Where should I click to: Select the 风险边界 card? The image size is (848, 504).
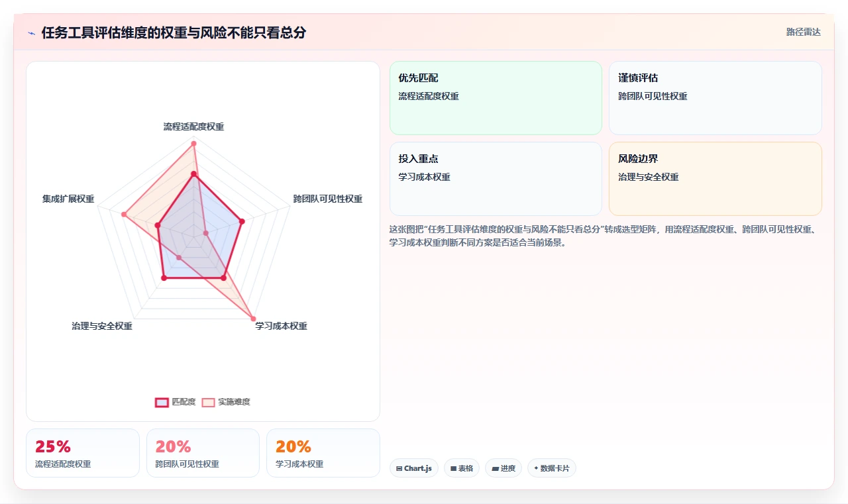715,179
